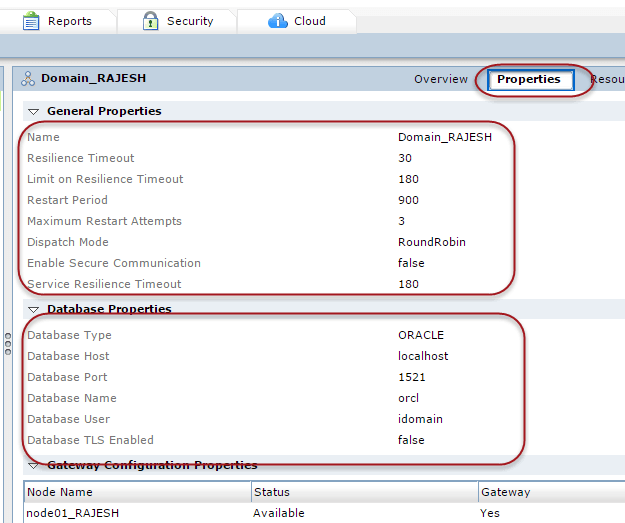Click the Enable Secure Communication false value
Image resolution: width=625 pixels, height=523 pixels.
tap(411, 263)
